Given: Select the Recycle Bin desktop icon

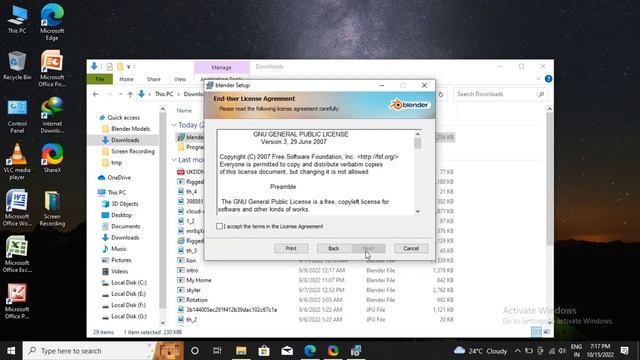Looking at the screenshot, I should (17, 66).
